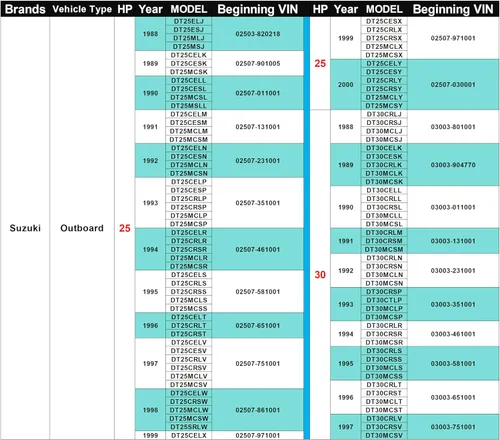Viewport: 500px width, 440px height.
Task: Click model DT25CELK
Action: click(x=189, y=55)
